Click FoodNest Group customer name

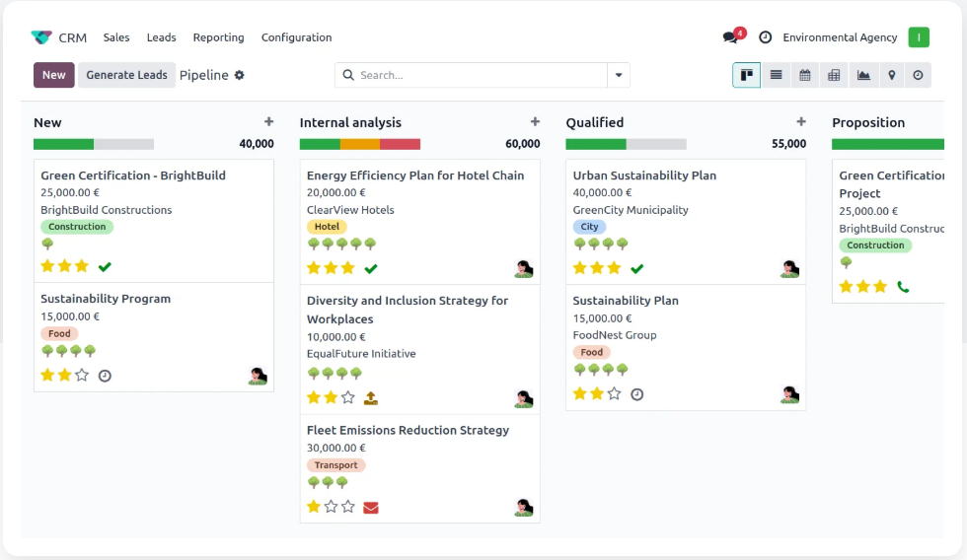[615, 335]
